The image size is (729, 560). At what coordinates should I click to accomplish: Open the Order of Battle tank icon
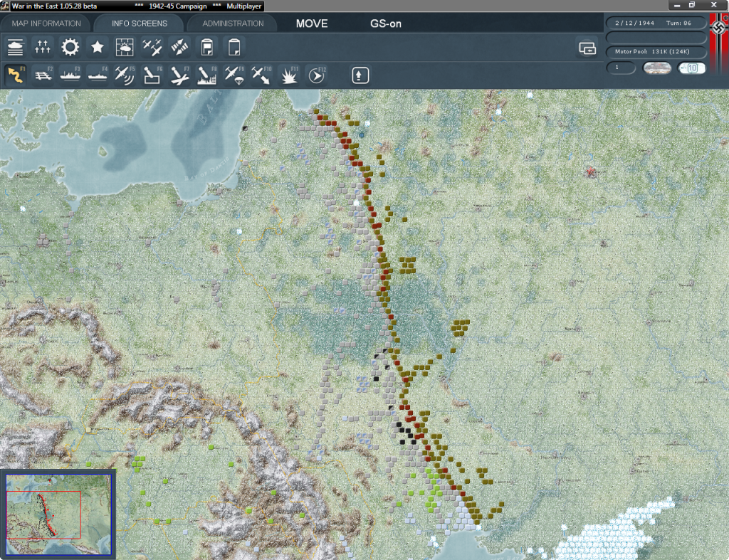(x=16, y=48)
